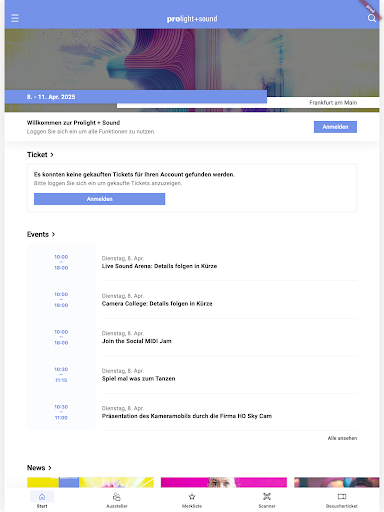This screenshot has width=384, height=512.
Task: Open Merkliste star icon
Action: [192, 497]
